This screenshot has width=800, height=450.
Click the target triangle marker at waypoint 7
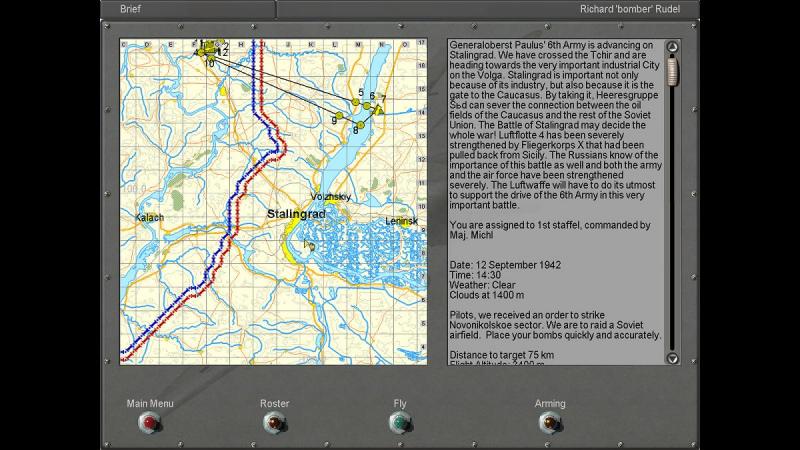coord(378,109)
